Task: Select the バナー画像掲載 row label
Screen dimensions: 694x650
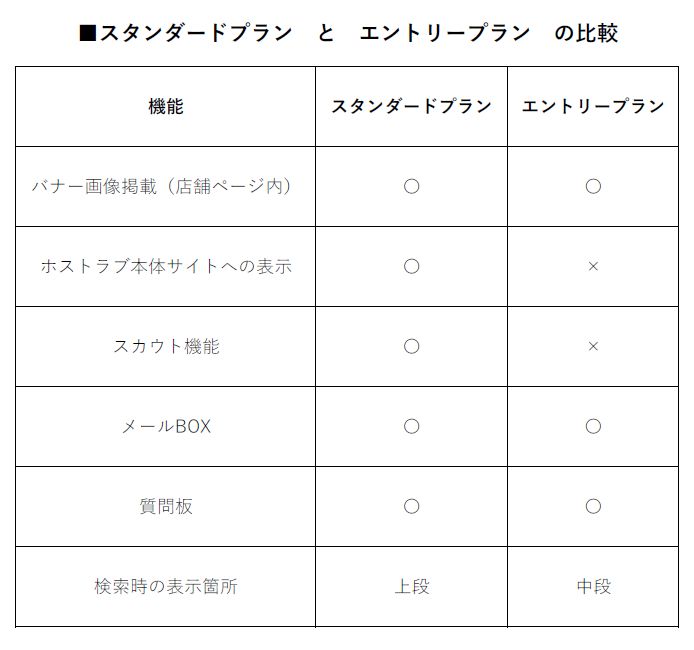Action: point(165,186)
